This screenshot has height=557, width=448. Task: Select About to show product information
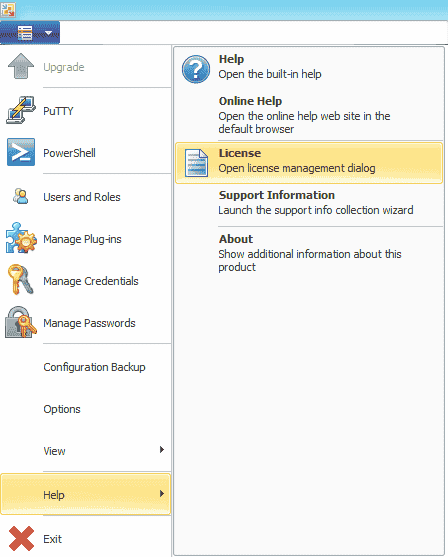pos(309,253)
